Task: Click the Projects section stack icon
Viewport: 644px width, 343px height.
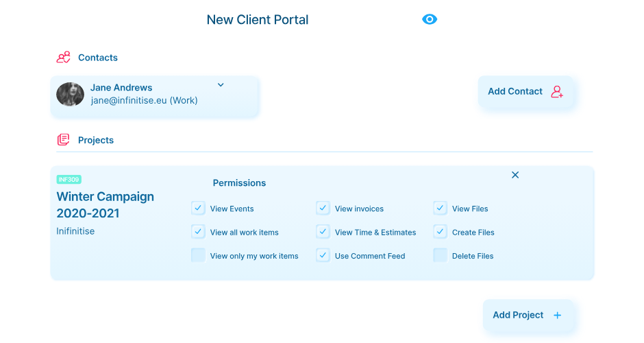Action: [x=63, y=140]
